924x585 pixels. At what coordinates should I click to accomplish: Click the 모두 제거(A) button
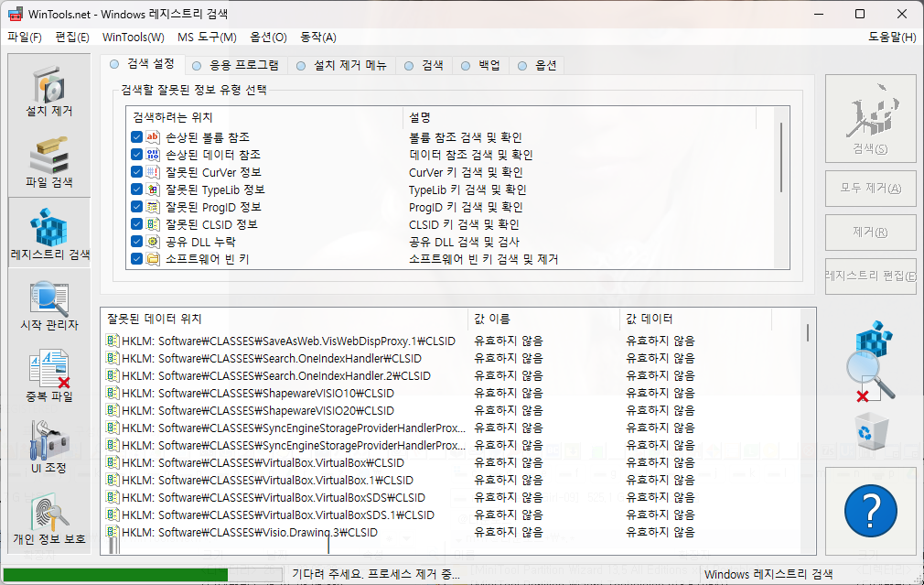[870, 188]
